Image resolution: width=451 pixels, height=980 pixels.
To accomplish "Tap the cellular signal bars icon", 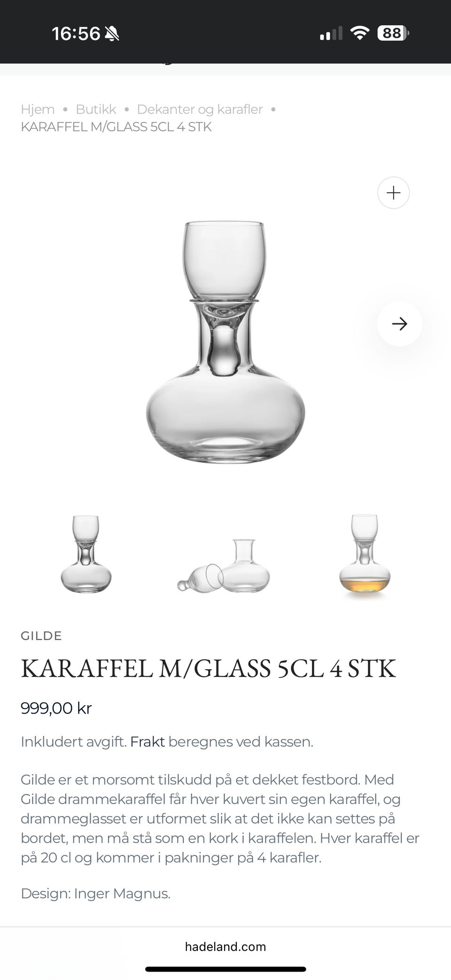I will [x=331, y=33].
